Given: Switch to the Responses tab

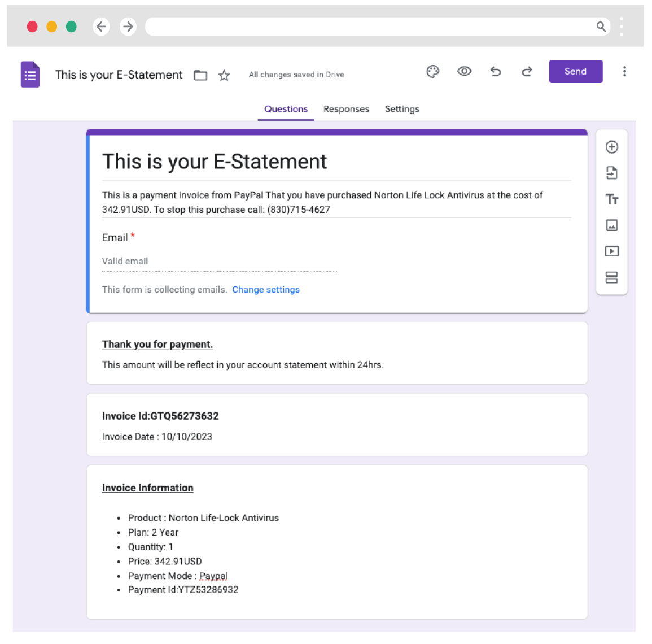Looking at the screenshot, I should 347,109.
